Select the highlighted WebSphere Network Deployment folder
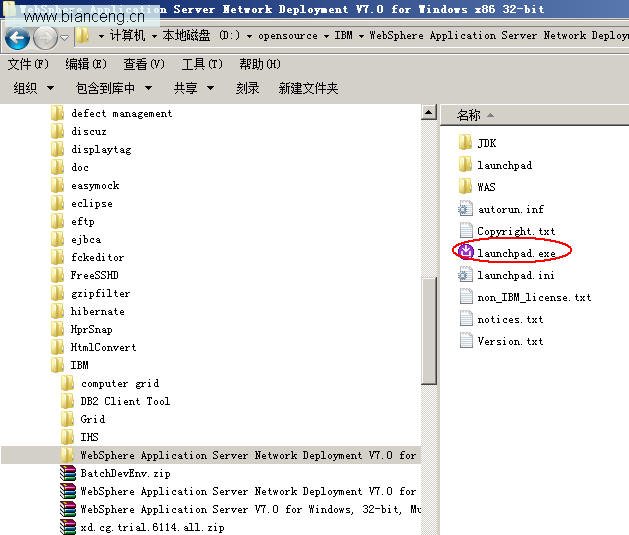This screenshot has width=629, height=535. (x=211, y=455)
